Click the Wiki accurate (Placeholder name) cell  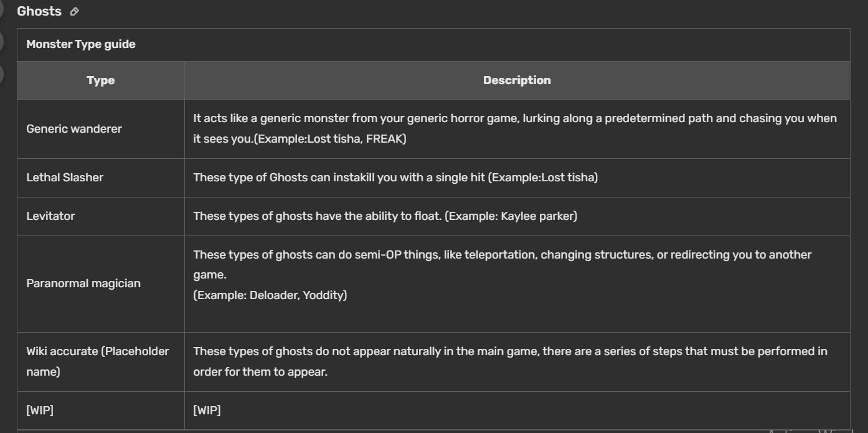(98, 361)
